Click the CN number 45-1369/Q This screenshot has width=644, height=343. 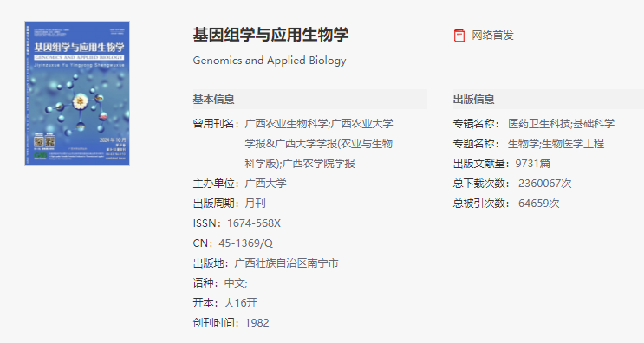point(245,243)
